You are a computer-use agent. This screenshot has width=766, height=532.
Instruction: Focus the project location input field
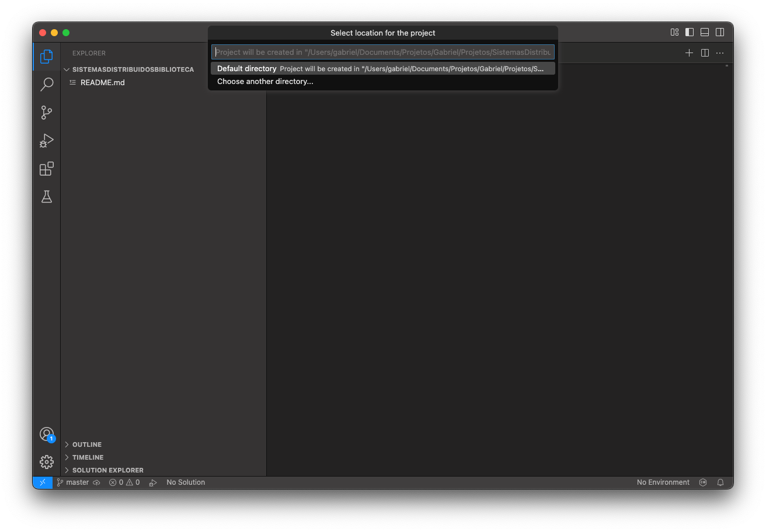click(x=382, y=52)
